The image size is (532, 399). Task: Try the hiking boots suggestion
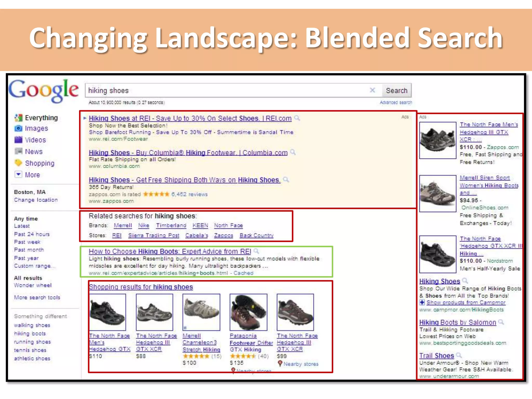tap(30, 334)
